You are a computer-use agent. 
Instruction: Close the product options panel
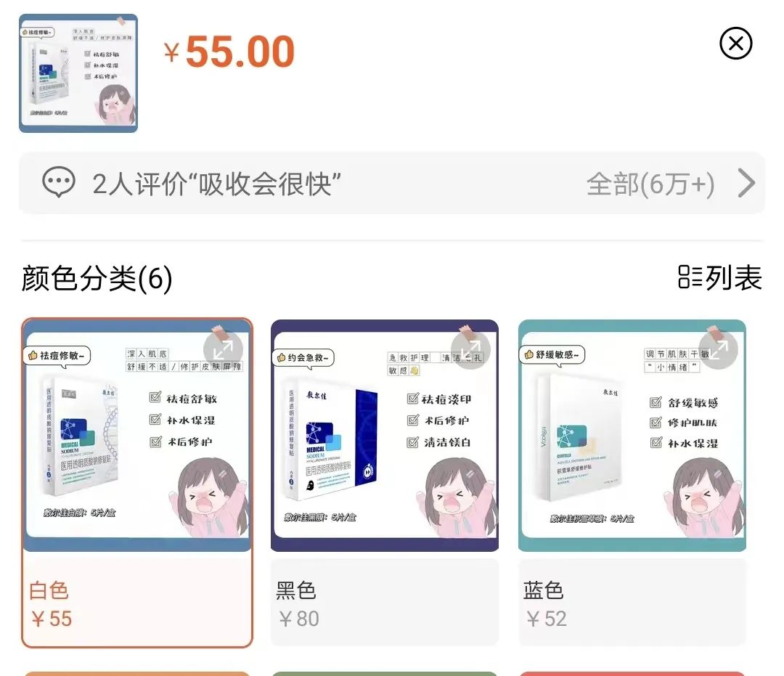735,44
